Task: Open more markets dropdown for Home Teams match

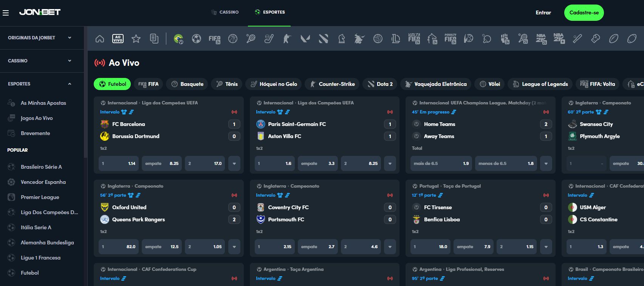Action: pos(546,164)
